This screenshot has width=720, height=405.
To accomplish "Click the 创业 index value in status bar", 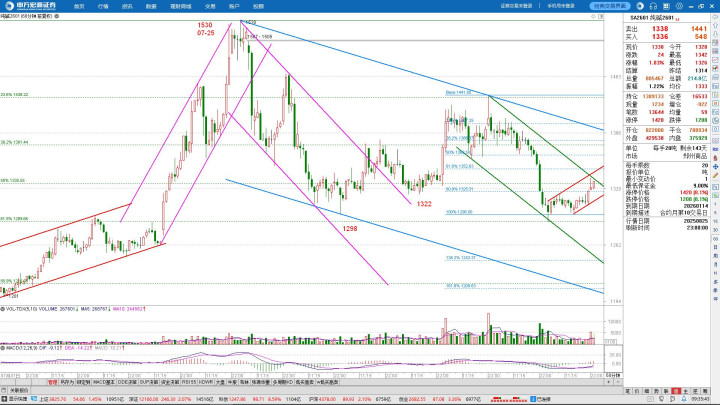I will point(419,399).
